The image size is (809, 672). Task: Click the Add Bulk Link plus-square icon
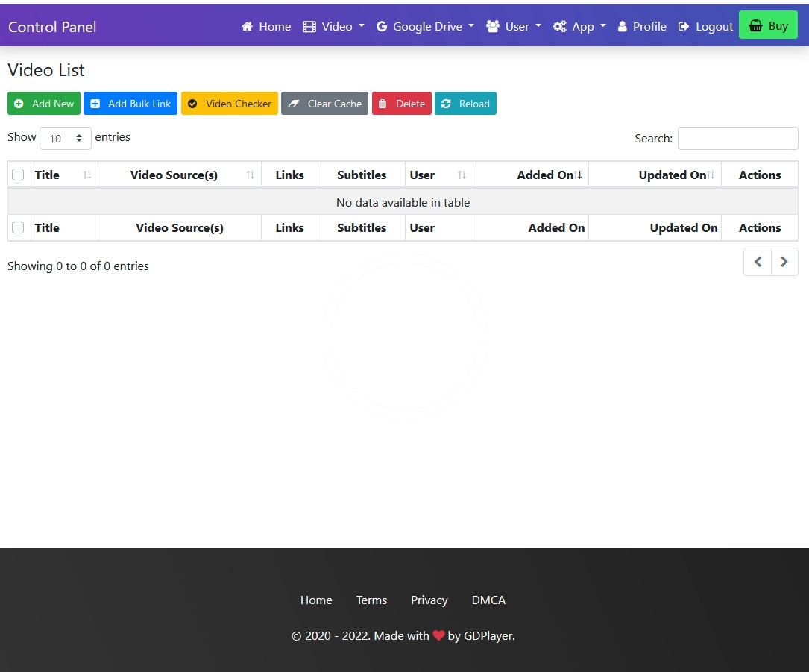[x=95, y=104]
